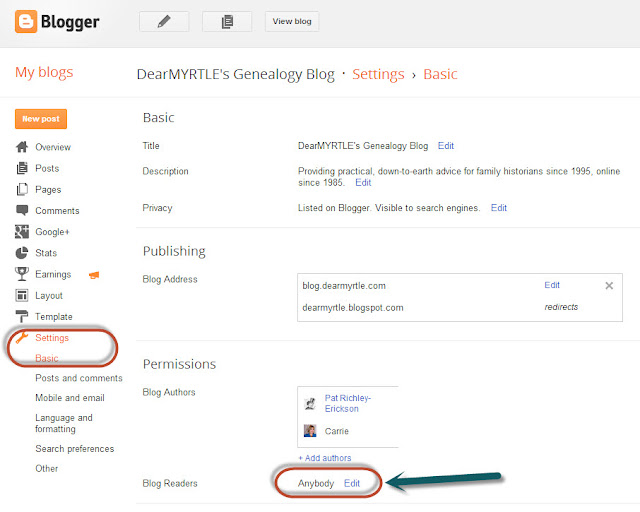640x512 pixels.
Task: Click the Carrie author name
Action: pos(337,431)
